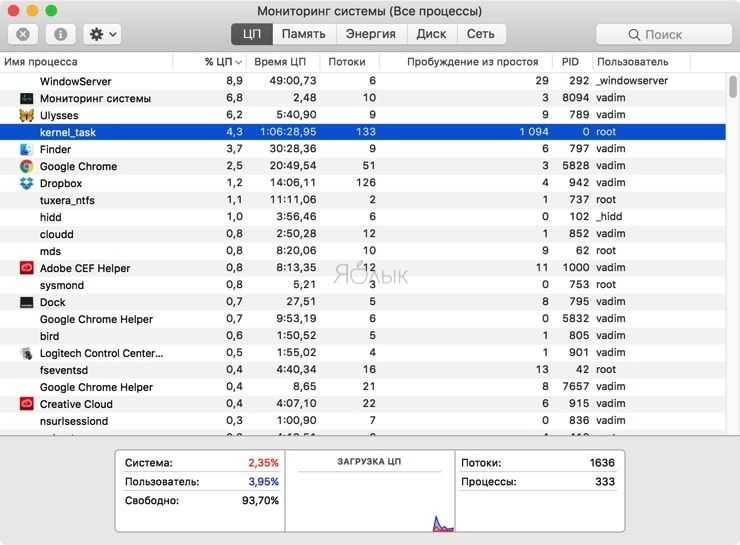Click the process info toolbar button

(60, 34)
